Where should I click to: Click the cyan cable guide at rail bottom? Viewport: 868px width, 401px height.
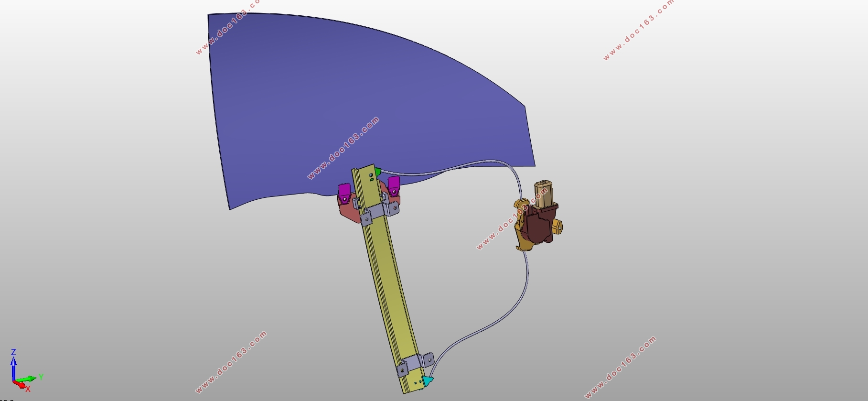pos(427,380)
